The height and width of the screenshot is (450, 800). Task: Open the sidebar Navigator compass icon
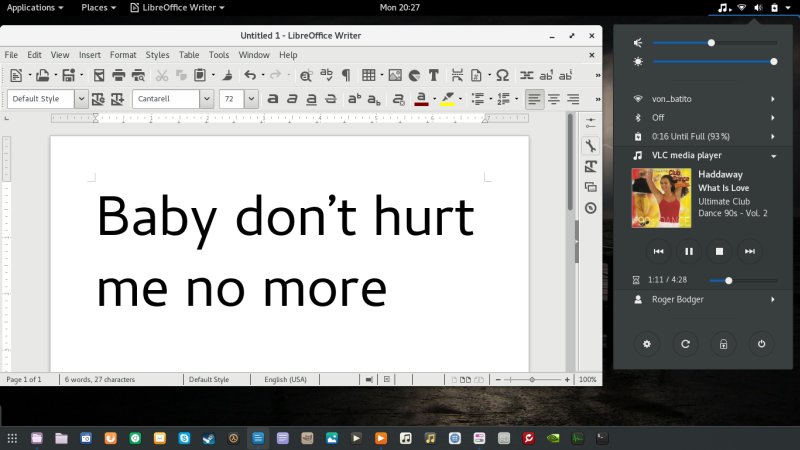[590, 208]
